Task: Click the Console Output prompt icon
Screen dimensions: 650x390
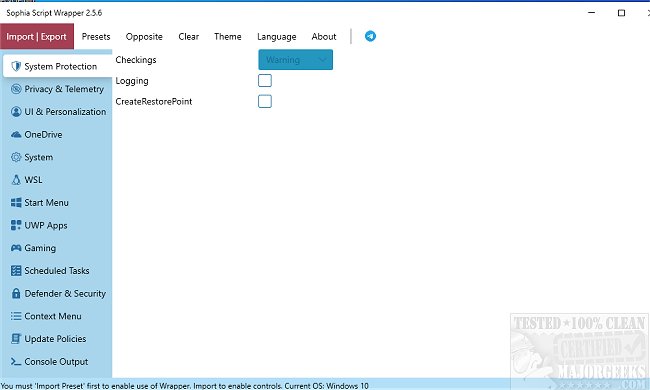Action: (16, 361)
